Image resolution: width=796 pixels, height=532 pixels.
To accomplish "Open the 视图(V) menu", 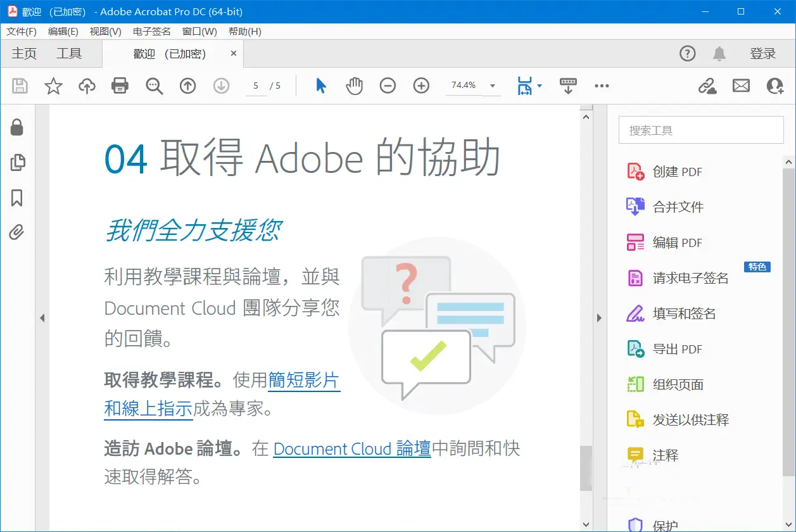I will pos(106,31).
